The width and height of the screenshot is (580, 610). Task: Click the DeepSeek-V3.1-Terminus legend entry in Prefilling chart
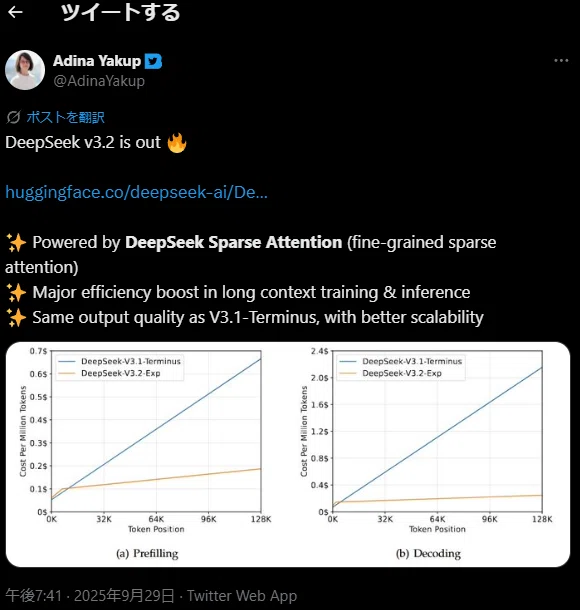pos(120,361)
